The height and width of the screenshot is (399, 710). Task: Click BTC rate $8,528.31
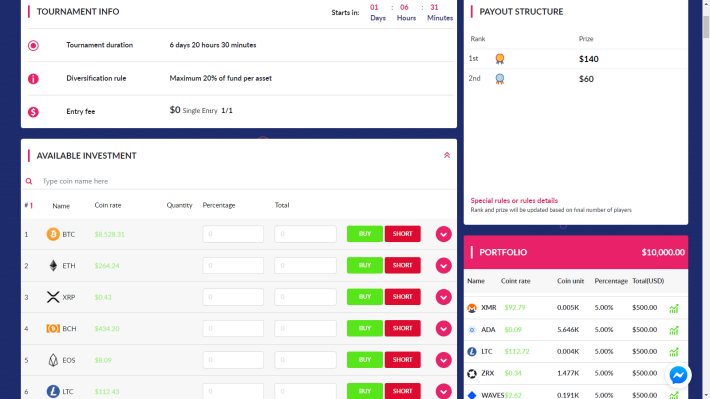click(110, 234)
